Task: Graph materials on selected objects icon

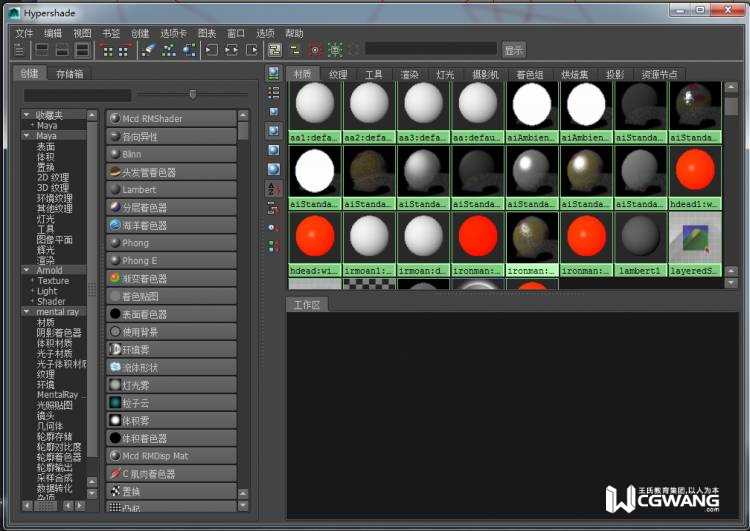Action: 189,50
